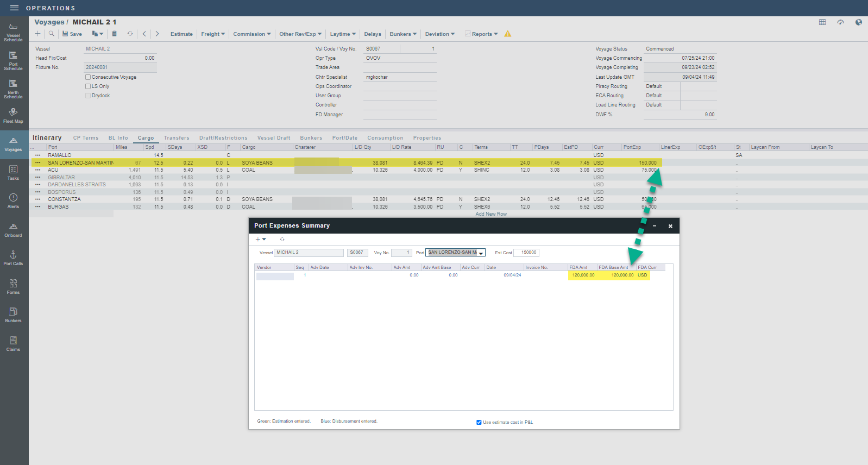Expand the Reports dropdown
Image resolution: width=868 pixels, height=465 pixels.
481,34
